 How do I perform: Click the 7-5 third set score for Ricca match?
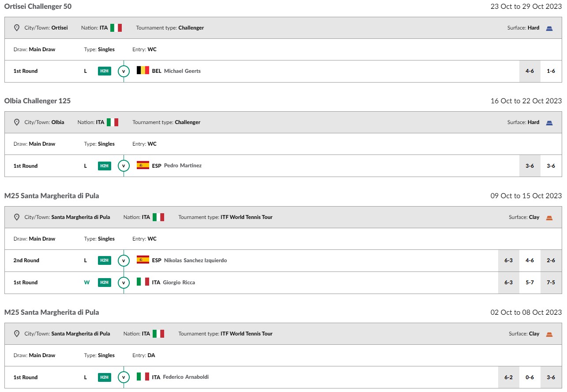pyautogui.click(x=551, y=283)
